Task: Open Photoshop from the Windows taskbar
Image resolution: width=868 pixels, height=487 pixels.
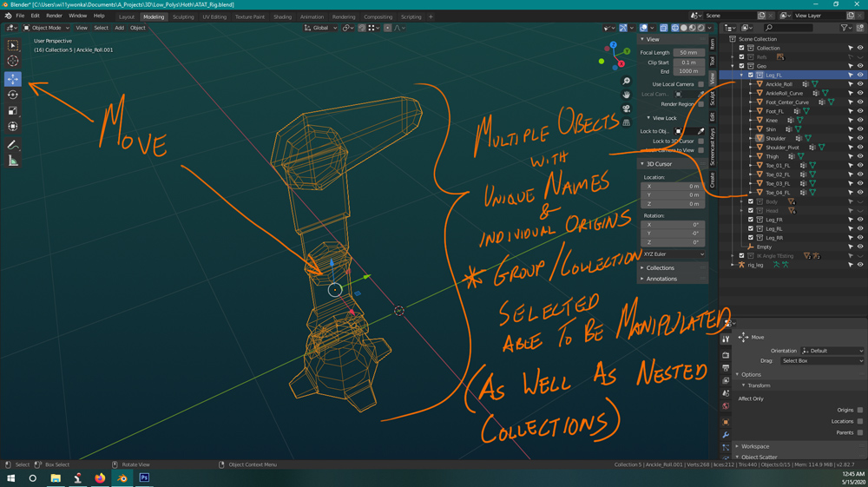Action: [144, 477]
